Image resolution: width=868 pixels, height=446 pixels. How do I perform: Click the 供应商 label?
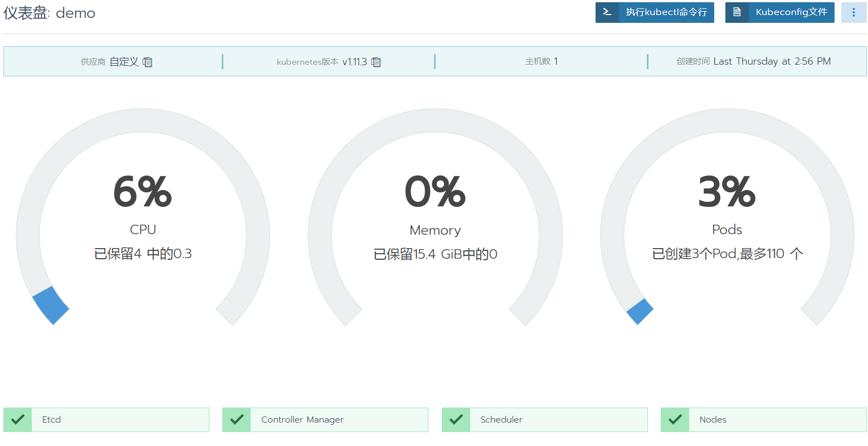click(93, 62)
